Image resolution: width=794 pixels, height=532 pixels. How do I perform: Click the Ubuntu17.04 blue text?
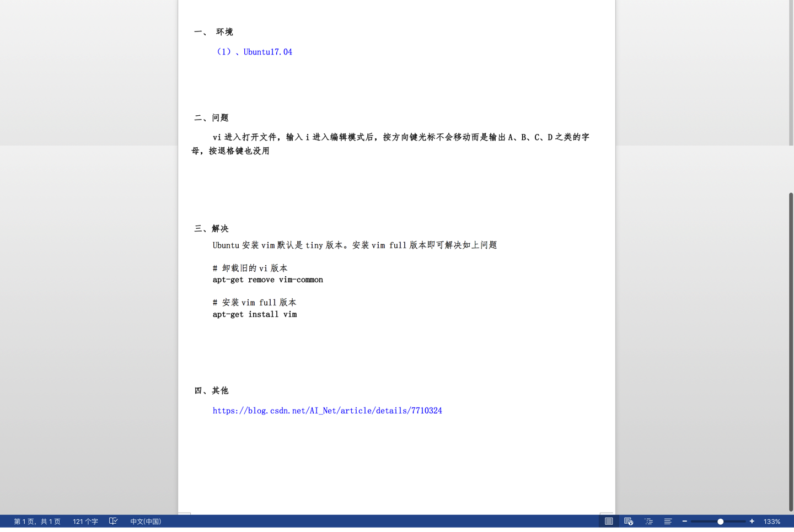[x=268, y=52]
